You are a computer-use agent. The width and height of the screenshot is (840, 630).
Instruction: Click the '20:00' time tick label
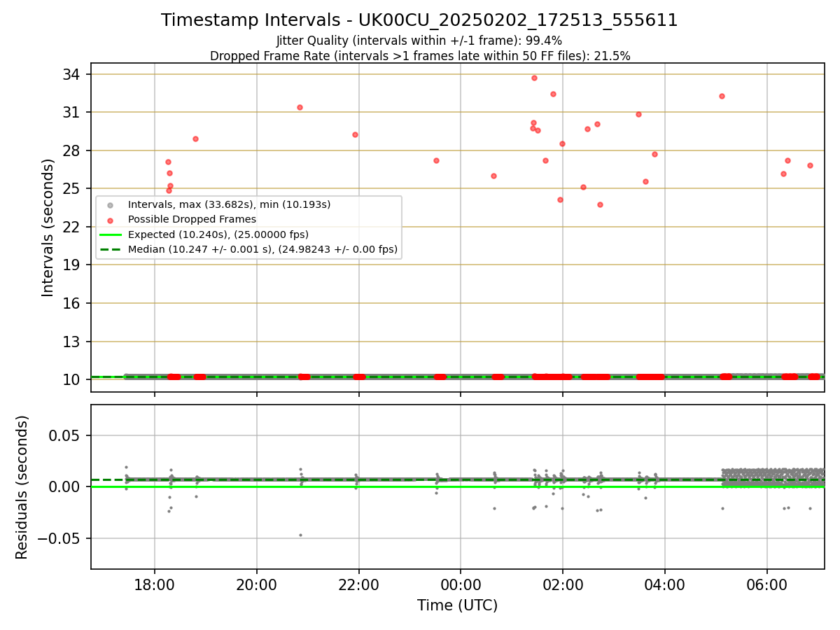pyautogui.click(x=257, y=584)
